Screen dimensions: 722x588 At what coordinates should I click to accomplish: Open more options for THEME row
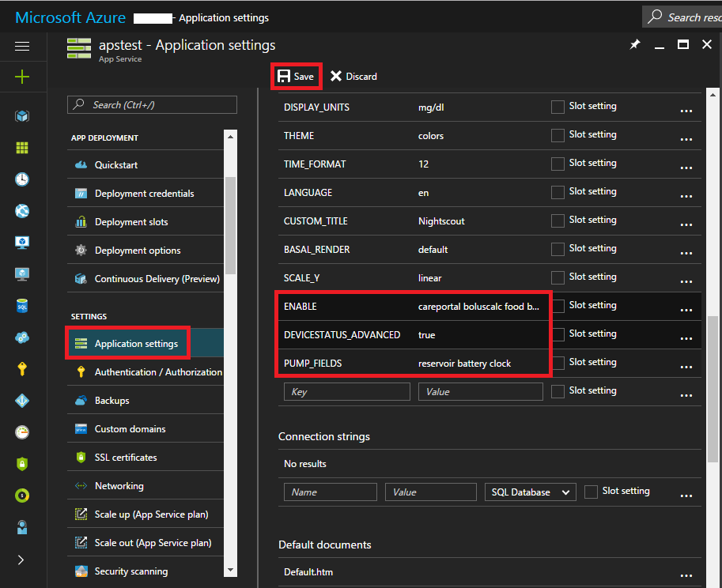(686, 139)
